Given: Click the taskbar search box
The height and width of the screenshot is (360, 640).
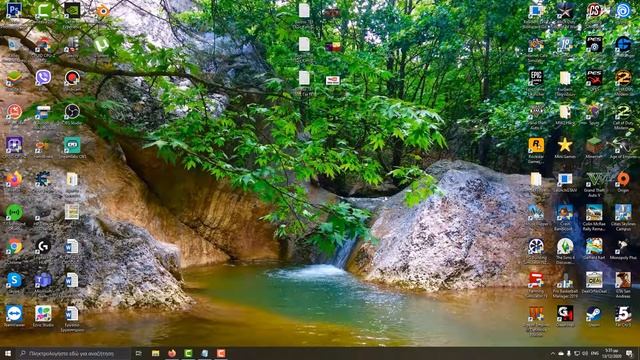Looking at the screenshot, I should (x=73, y=353).
